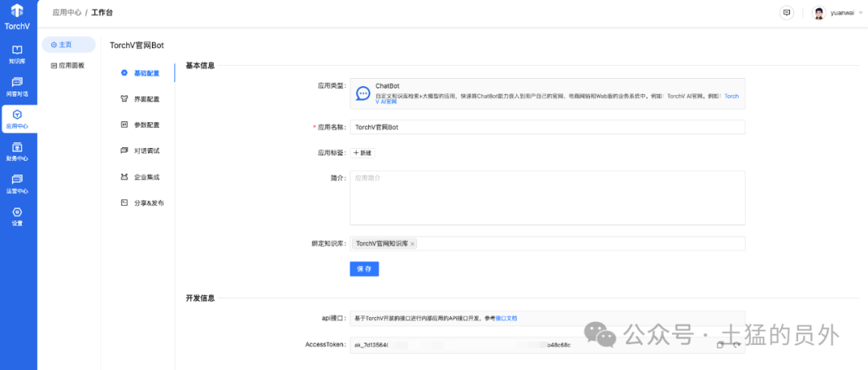
Task: Open the 绑定知识库 select box
Action: [547, 244]
